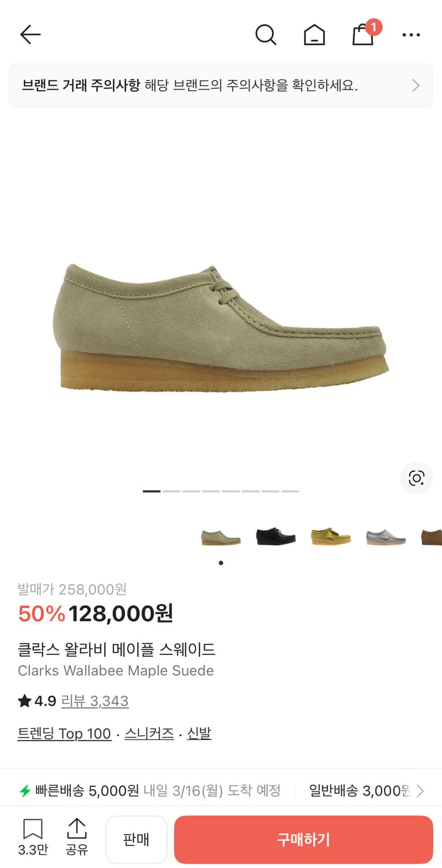This screenshot has width=442, height=868.
Task: Open the 리뷰 3,343 reviews link
Action: pyautogui.click(x=95, y=701)
